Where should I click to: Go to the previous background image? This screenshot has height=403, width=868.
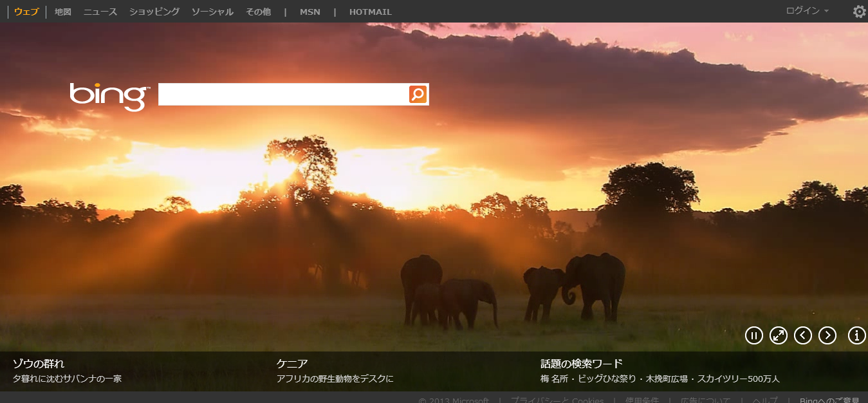803,335
